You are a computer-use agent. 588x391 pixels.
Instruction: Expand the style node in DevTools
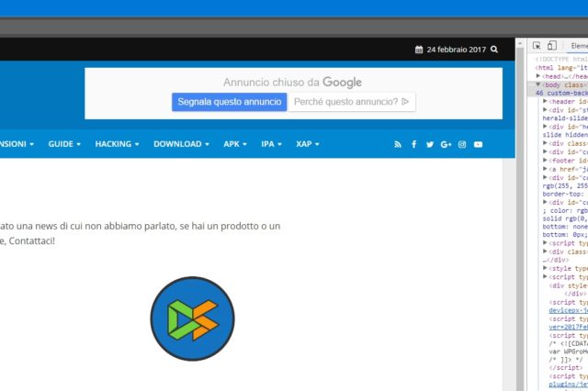tap(545, 268)
